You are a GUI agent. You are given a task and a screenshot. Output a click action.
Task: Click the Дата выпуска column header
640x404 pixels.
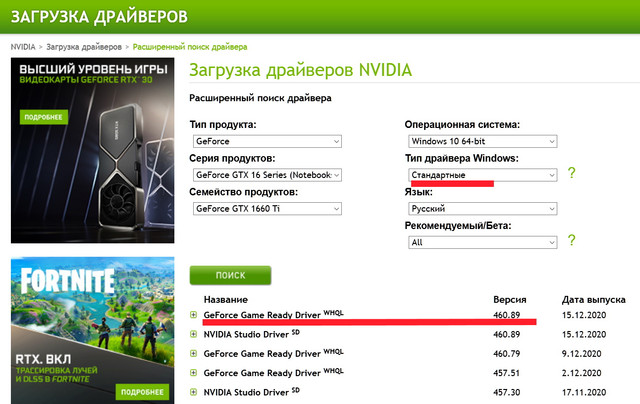pos(593,300)
